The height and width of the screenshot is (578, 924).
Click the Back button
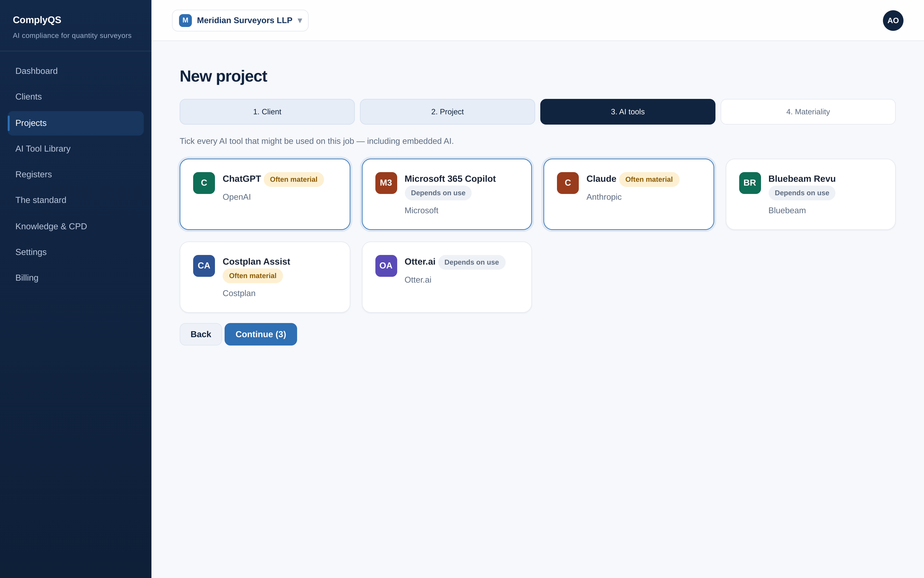pyautogui.click(x=201, y=334)
